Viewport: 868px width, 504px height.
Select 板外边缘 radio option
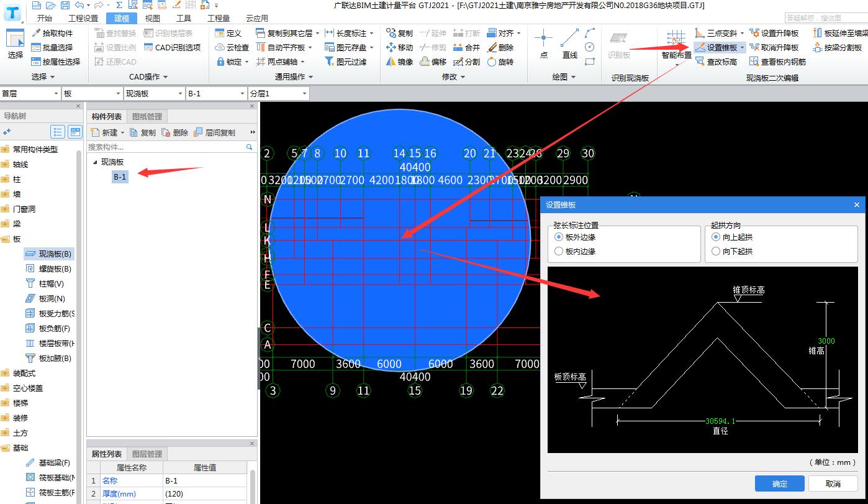point(575,237)
